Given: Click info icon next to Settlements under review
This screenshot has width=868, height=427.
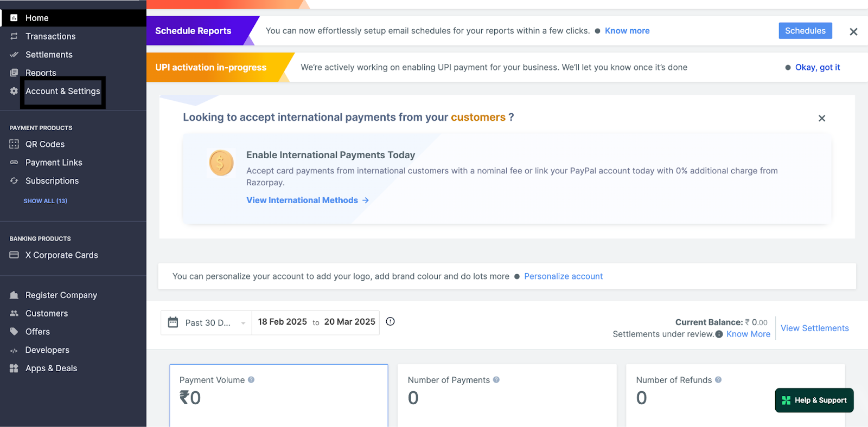Looking at the screenshot, I should coord(719,334).
